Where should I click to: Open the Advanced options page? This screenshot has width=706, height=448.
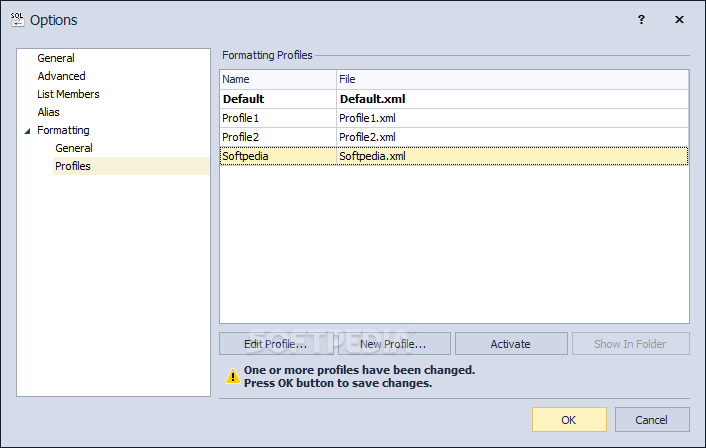(61, 76)
